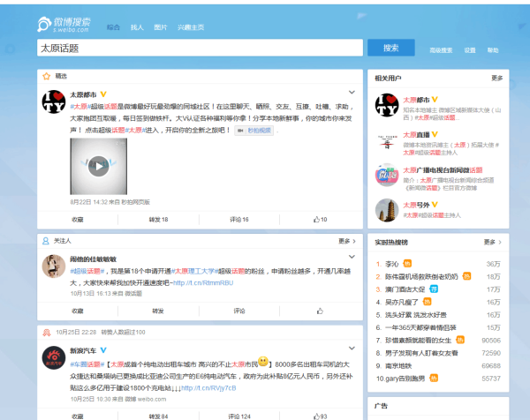Open 新浪汽车 username
530x420 pixels.
pos(83,351)
